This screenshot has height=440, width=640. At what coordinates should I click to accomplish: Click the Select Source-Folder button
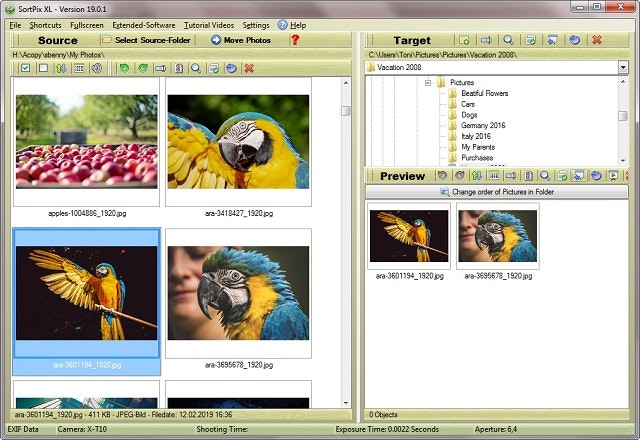pos(147,40)
